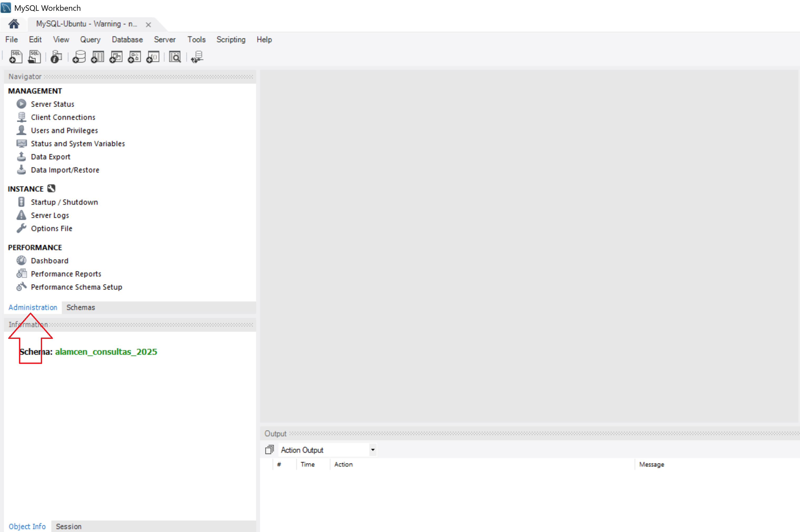This screenshot has height=532, width=800.
Task: Click the alamcen_consultas_2025 schema name
Action: click(x=106, y=352)
